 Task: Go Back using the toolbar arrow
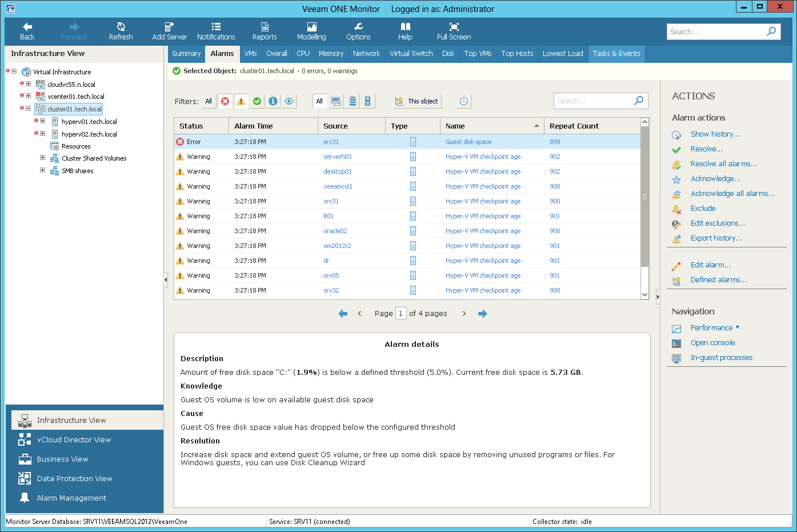tap(27, 31)
